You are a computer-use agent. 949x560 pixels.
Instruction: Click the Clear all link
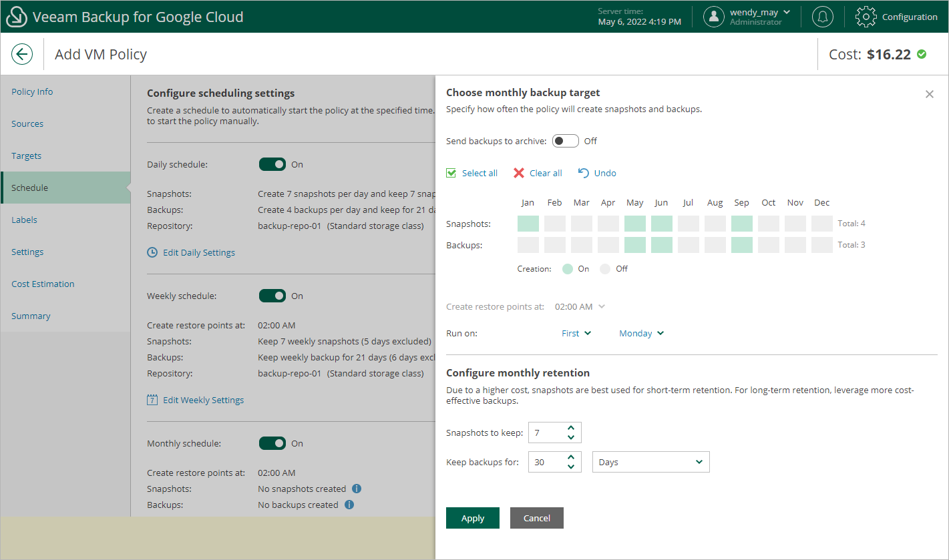(x=546, y=173)
